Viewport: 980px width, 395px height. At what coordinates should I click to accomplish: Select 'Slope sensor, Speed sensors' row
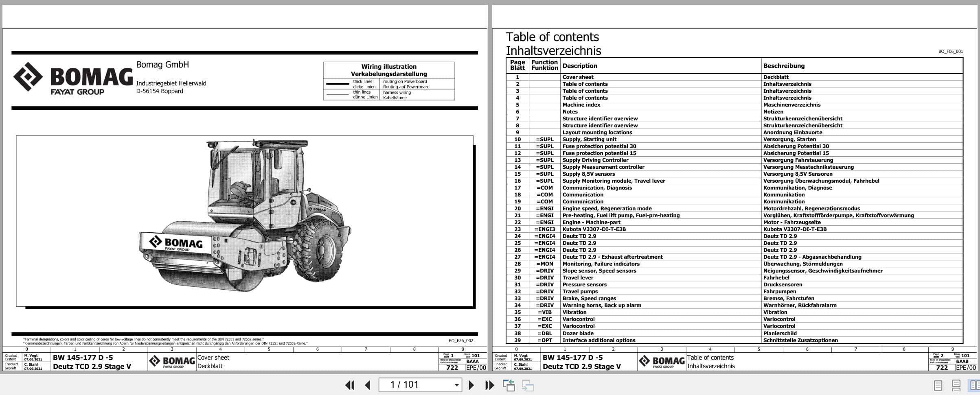pos(734,271)
